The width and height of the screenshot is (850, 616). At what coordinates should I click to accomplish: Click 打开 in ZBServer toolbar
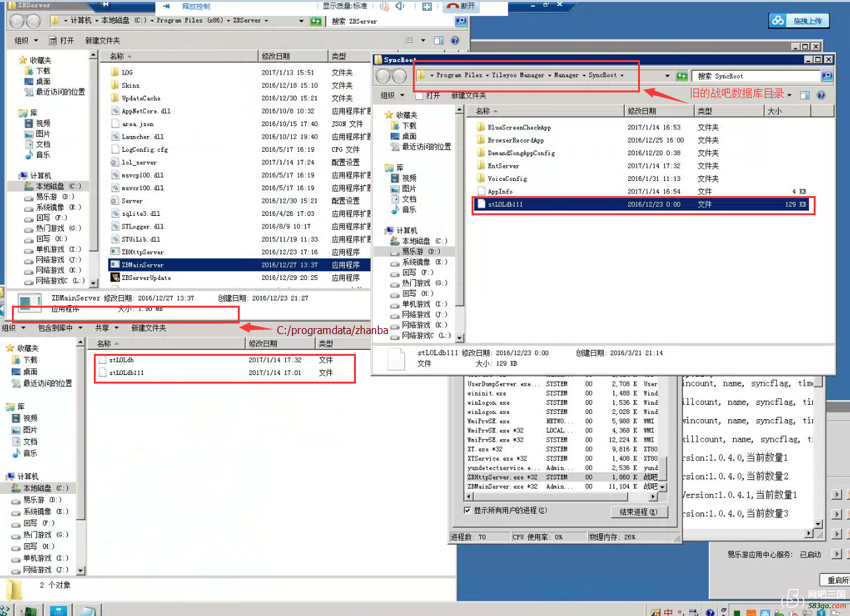point(61,40)
